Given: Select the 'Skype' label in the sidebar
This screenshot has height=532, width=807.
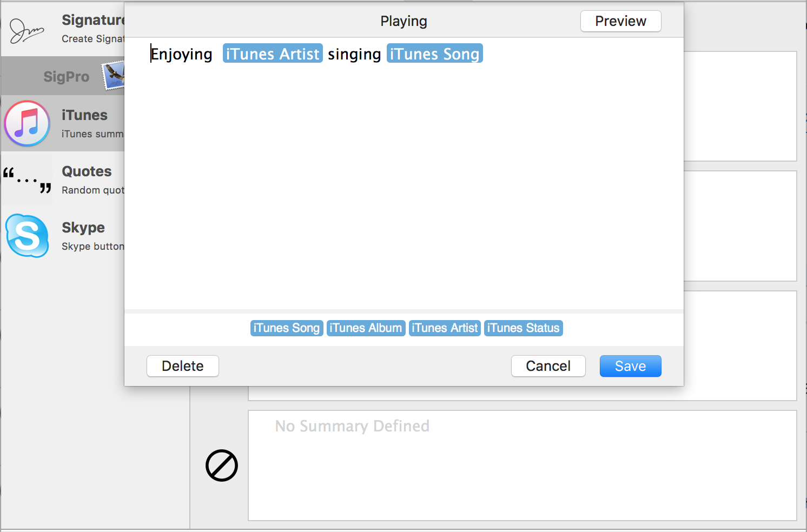Looking at the screenshot, I should 83,228.
